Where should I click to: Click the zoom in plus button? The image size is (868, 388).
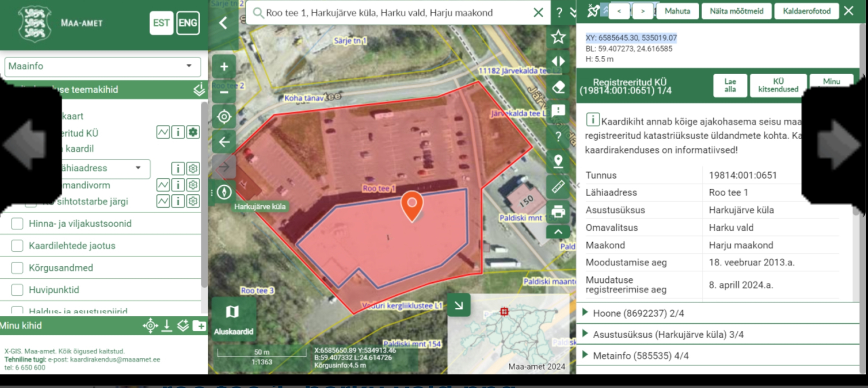pos(224,67)
